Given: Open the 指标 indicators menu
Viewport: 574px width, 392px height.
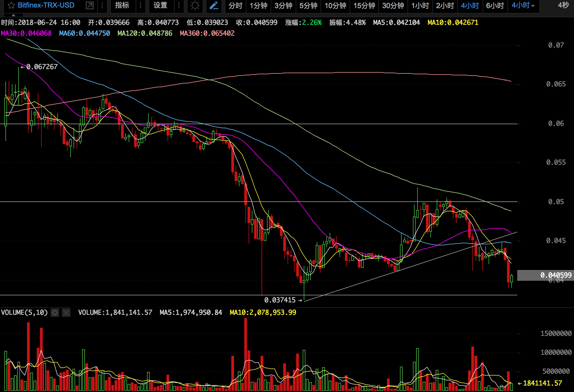Looking at the screenshot, I should pos(122,5).
